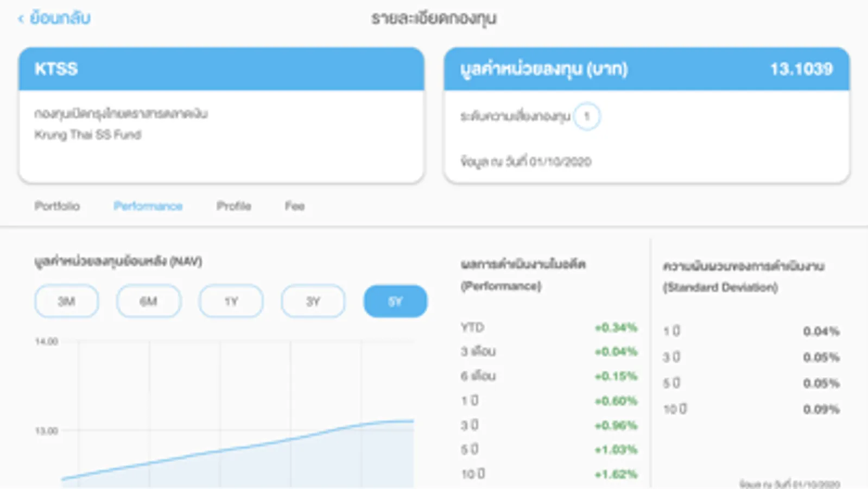Click the KTSS fund header

coord(221,69)
